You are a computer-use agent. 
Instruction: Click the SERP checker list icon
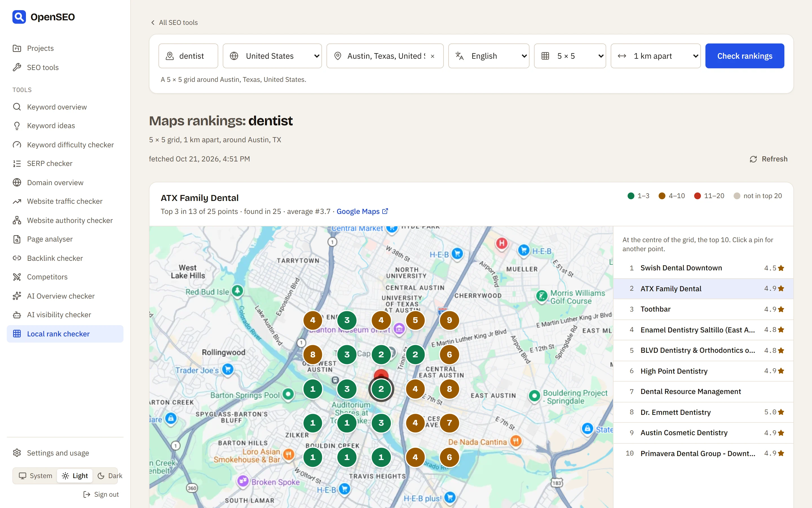(x=17, y=164)
